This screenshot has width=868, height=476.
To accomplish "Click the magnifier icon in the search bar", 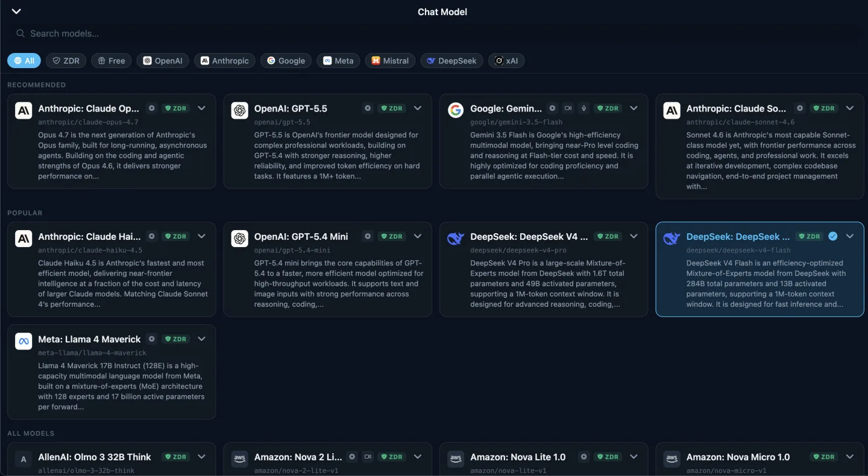I will pos(20,34).
